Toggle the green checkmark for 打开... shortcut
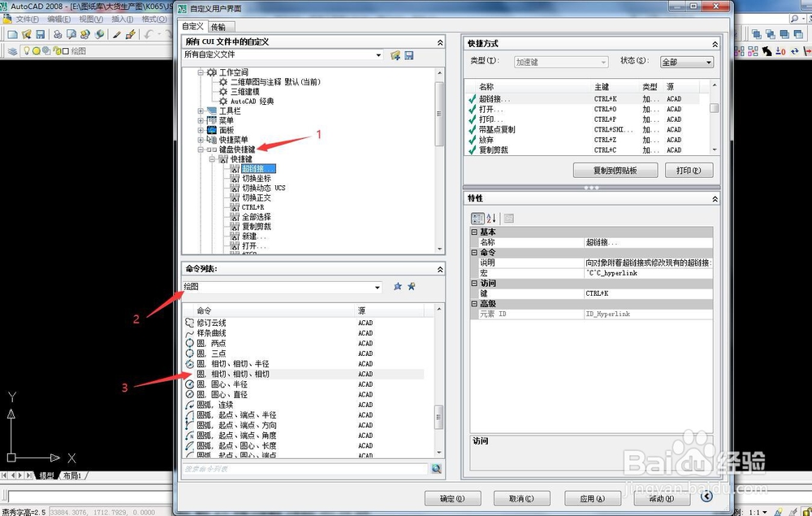The height and width of the screenshot is (516, 812). [472, 109]
